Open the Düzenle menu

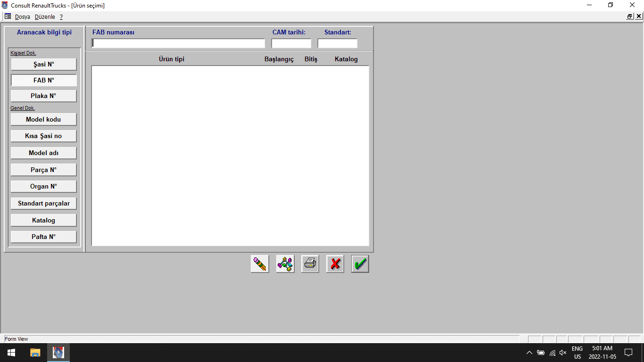45,16
